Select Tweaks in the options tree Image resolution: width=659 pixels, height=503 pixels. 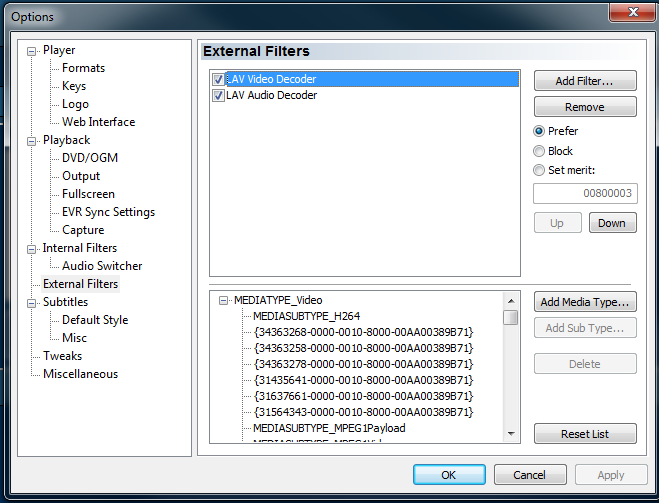[62, 356]
